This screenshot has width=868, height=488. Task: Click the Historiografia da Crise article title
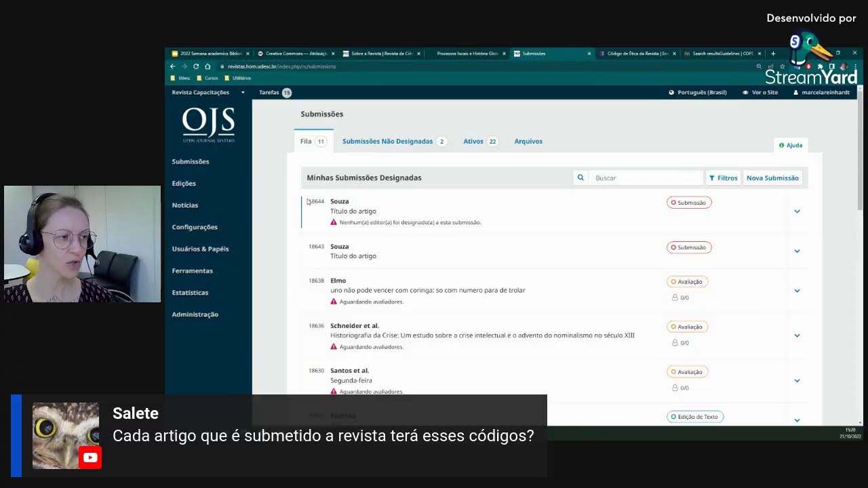[482, 335]
